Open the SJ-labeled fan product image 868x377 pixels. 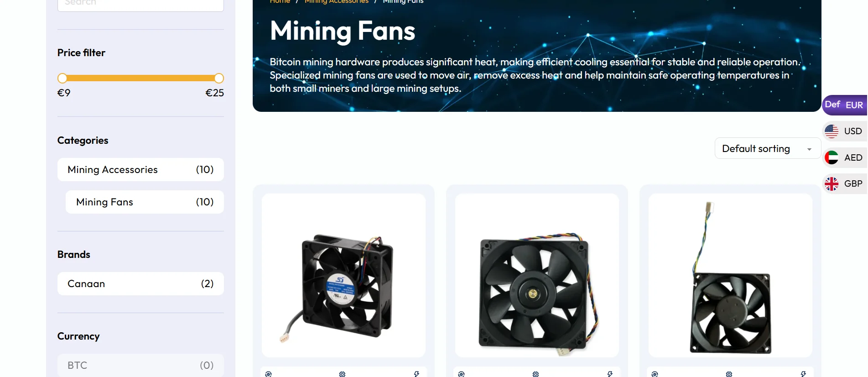point(343,275)
